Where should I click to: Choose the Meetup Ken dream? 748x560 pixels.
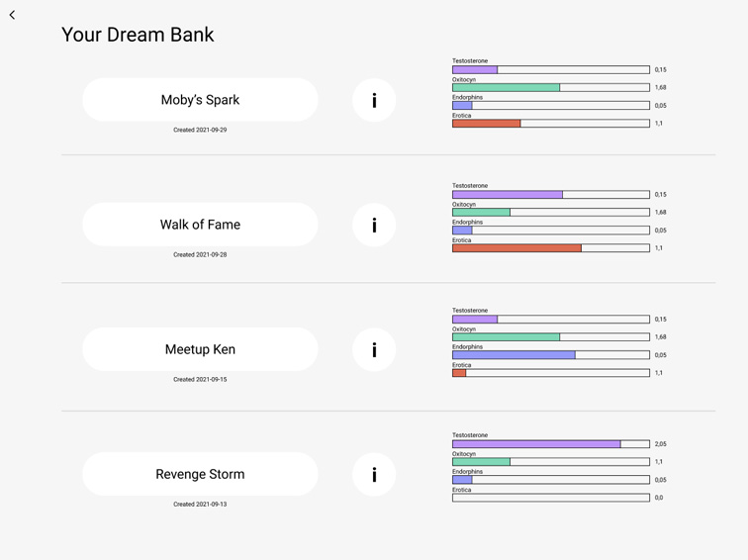pos(200,349)
